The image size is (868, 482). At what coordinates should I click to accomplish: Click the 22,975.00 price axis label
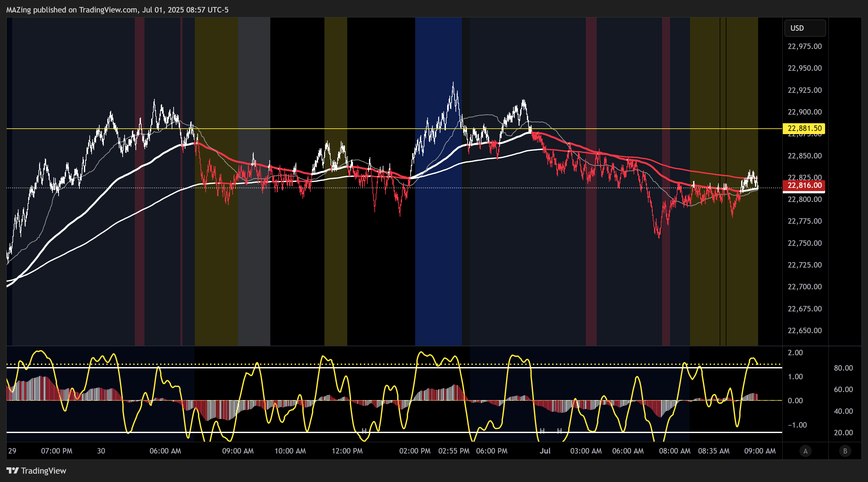click(x=805, y=46)
